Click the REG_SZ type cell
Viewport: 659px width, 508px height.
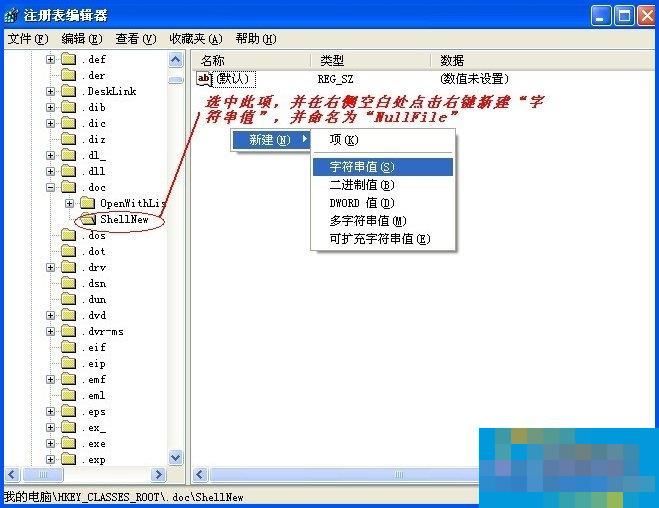click(335, 79)
